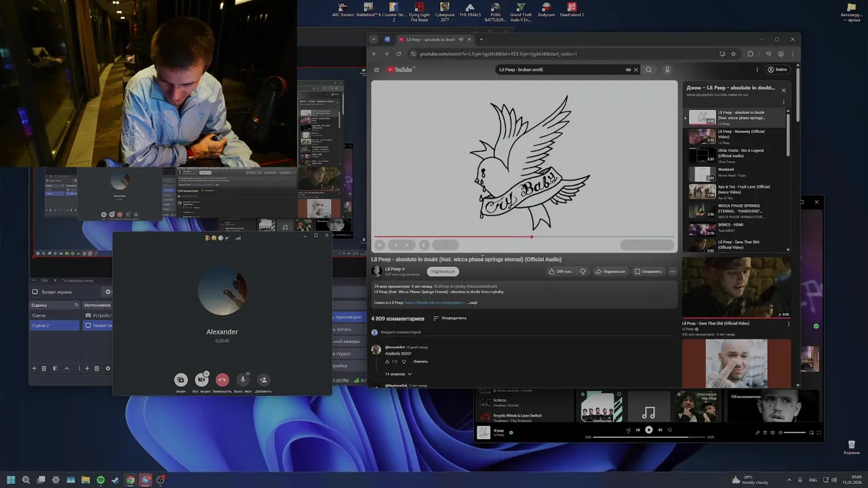The height and width of the screenshot is (488, 868).
Task: Clear YouTube search box with X
Action: coord(635,69)
